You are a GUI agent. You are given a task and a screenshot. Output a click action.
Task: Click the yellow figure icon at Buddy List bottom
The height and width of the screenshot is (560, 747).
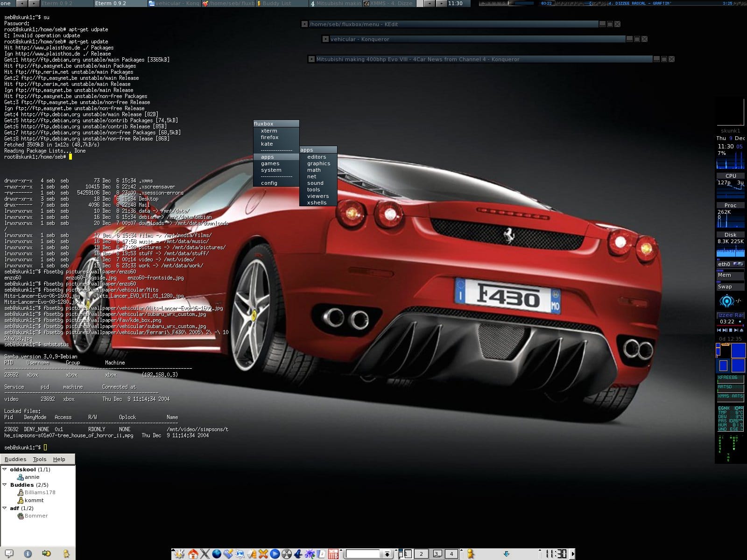(66, 553)
